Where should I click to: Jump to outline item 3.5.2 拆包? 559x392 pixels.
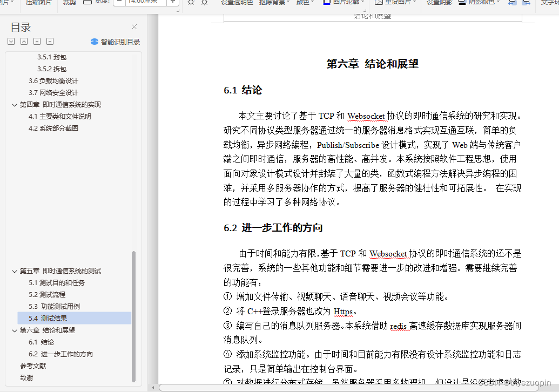52,69
